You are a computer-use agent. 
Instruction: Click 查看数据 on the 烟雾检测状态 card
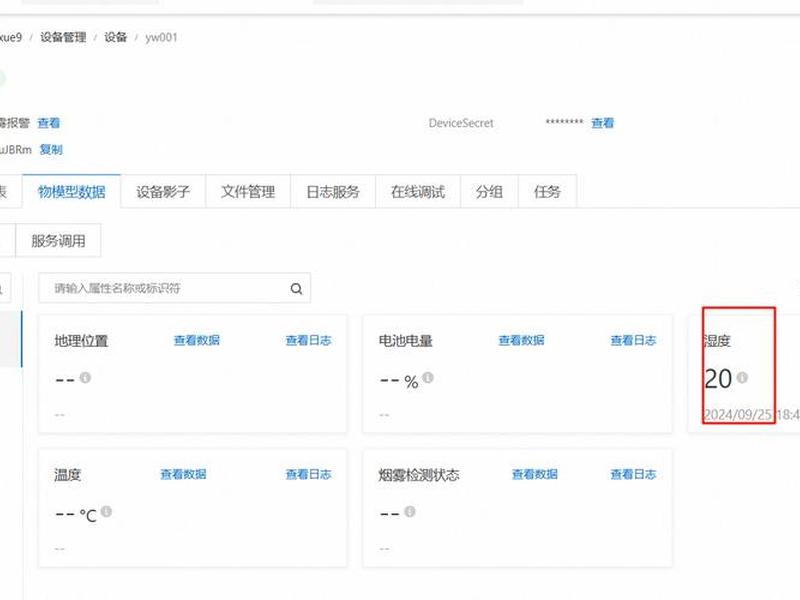(x=535, y=474)
